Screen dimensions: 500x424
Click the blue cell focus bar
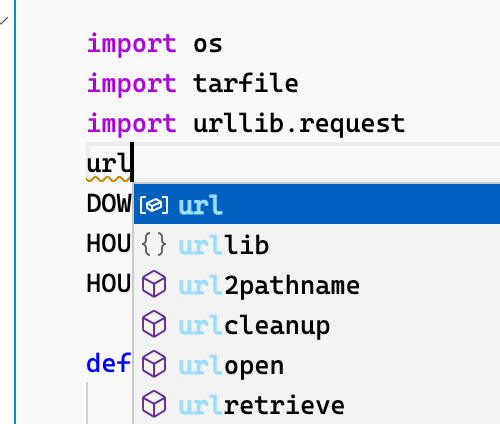pyautogui.click(x=15, y=212)
